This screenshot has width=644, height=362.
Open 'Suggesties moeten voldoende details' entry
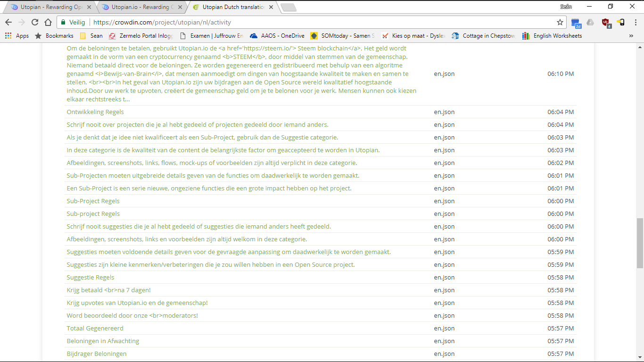coord(229,252)
